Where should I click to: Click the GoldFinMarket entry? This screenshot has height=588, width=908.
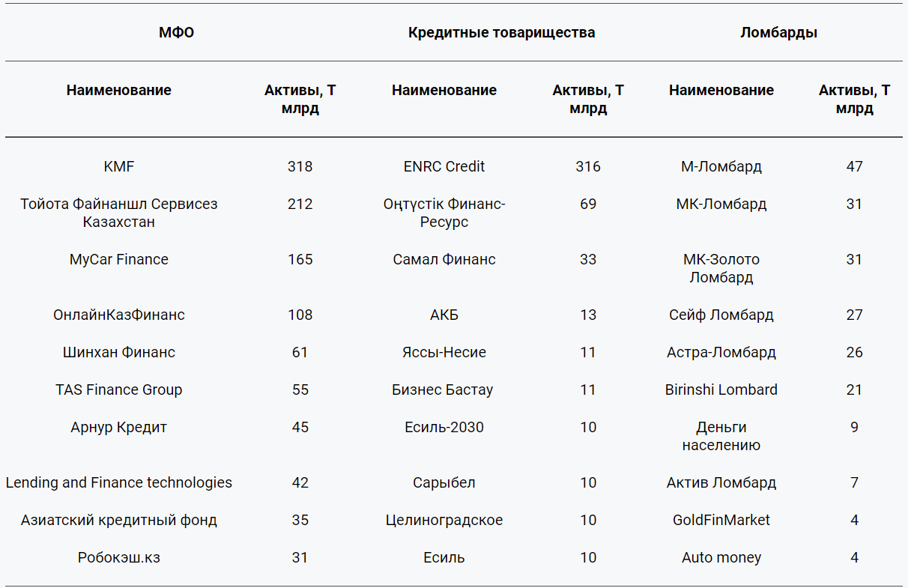pyautogui.click(x=721, y=520)
